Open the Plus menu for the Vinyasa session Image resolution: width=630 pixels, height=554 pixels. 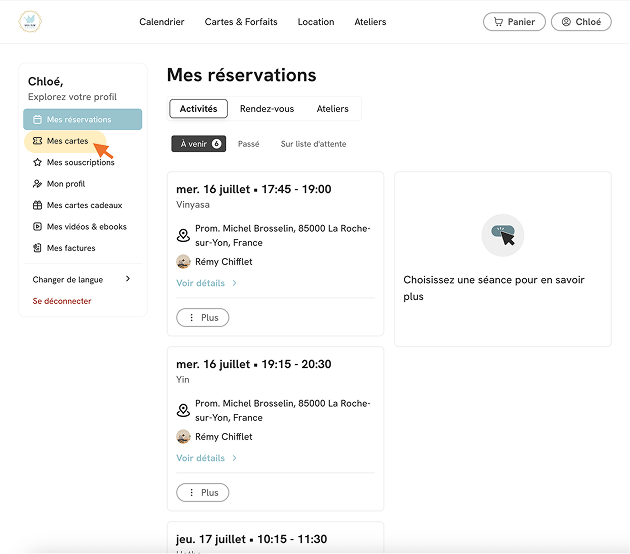tap(202, 317)
